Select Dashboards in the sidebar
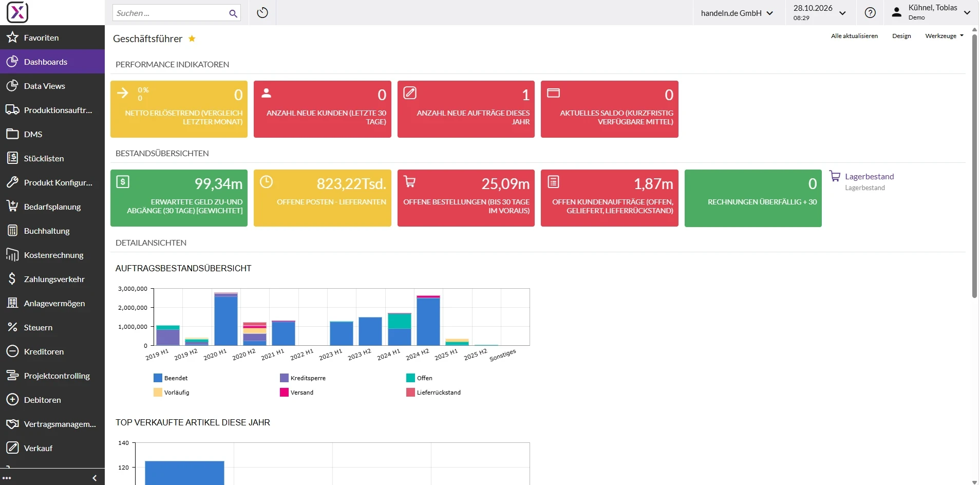The image size is (980, 485). 52,62
